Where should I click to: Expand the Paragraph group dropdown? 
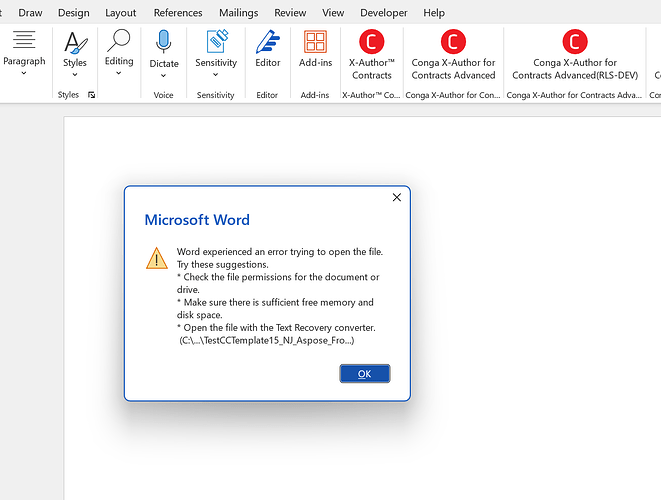[x=24, y=74]
